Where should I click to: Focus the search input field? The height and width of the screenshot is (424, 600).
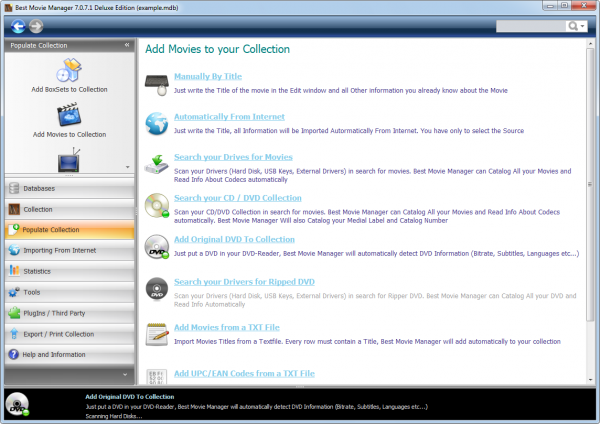click(531, 26)
